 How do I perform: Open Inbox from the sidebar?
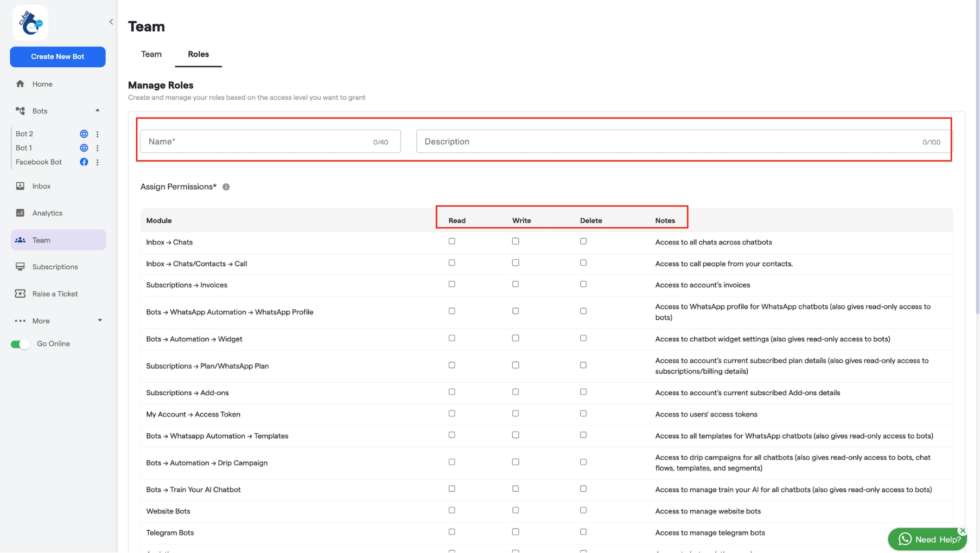pos(41,186)
